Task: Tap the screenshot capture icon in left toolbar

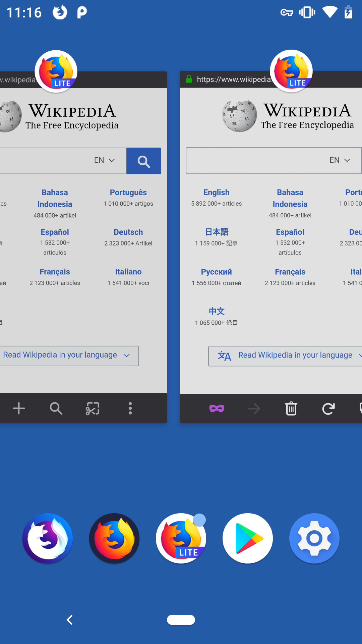Action: click(93, 408)
